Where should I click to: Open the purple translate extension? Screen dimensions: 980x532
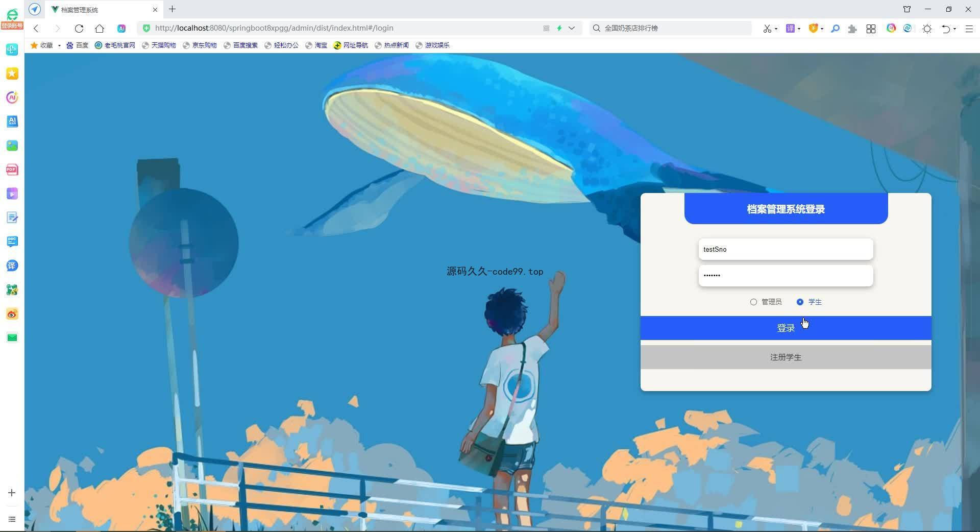coord(790,29)
